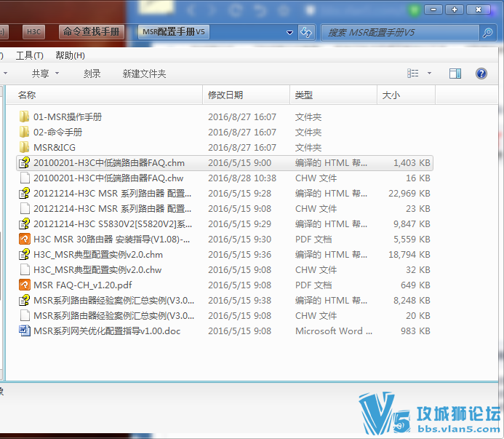The image size is (504, 439).
Task: Sort by the 名称 column header
Action: (x=105, y=95)
